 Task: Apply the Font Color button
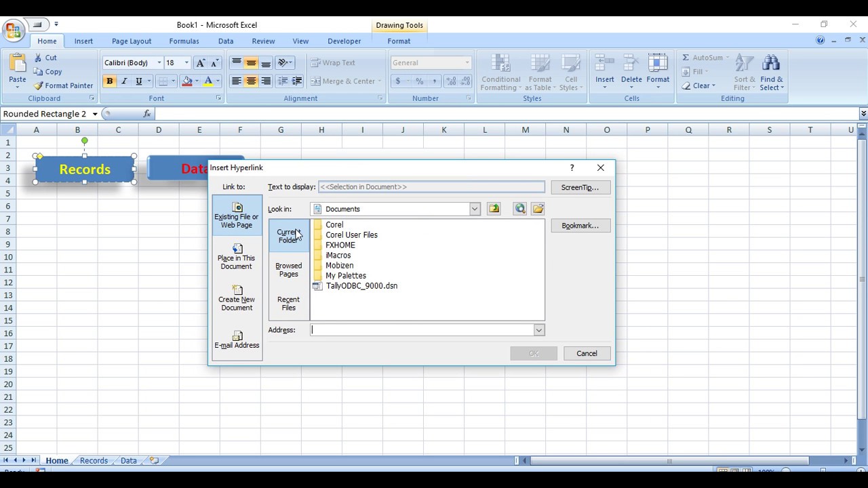(208, 81)
